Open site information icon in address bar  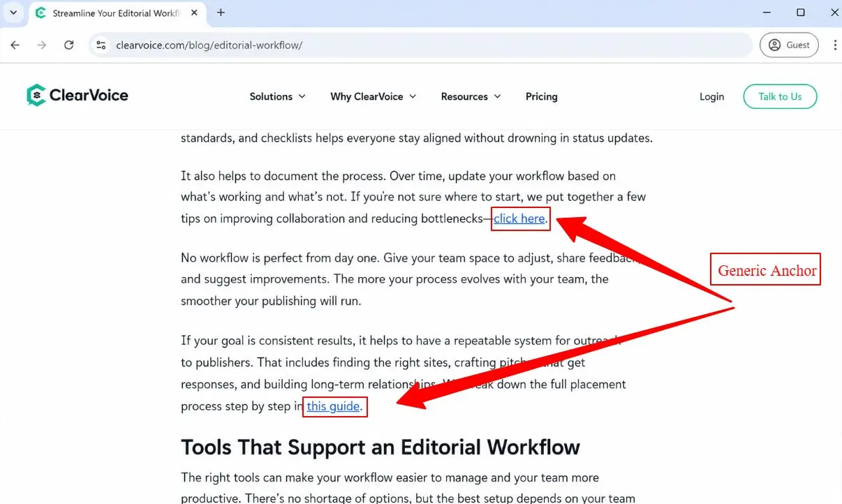pos(101,45)
